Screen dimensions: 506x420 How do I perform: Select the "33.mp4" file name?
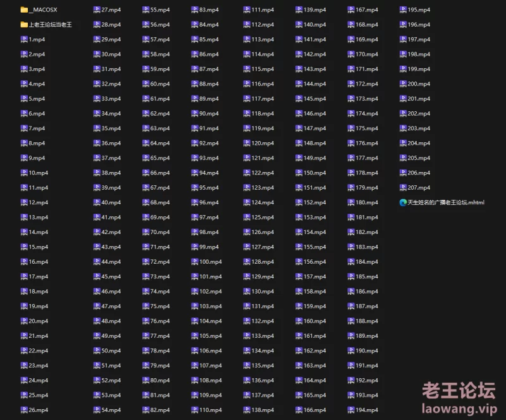coord(111,99)
